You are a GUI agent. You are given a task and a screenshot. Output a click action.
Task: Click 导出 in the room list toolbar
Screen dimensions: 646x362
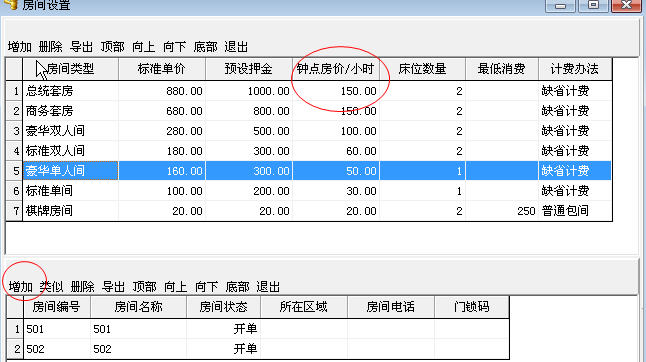tap(113, 287)
